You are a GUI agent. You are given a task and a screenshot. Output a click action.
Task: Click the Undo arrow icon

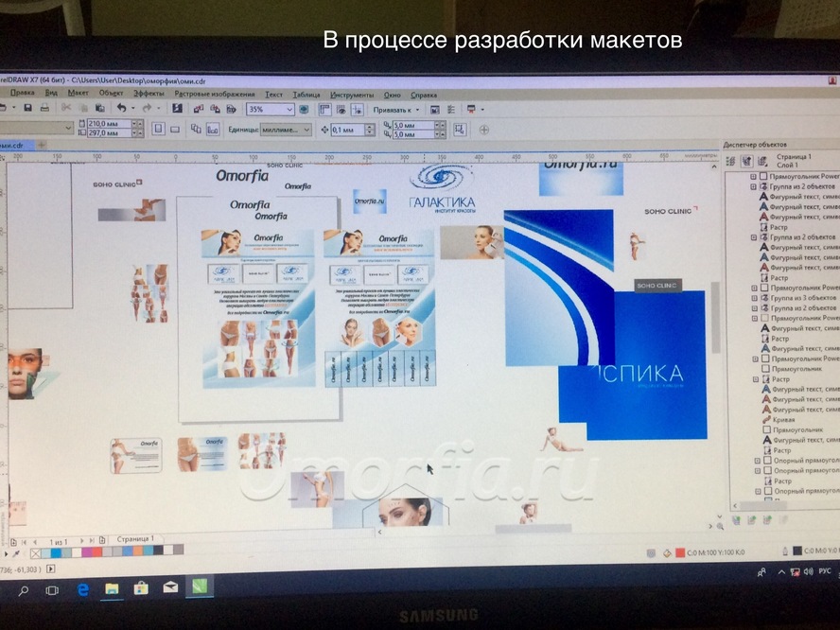[x=122, y=108]
